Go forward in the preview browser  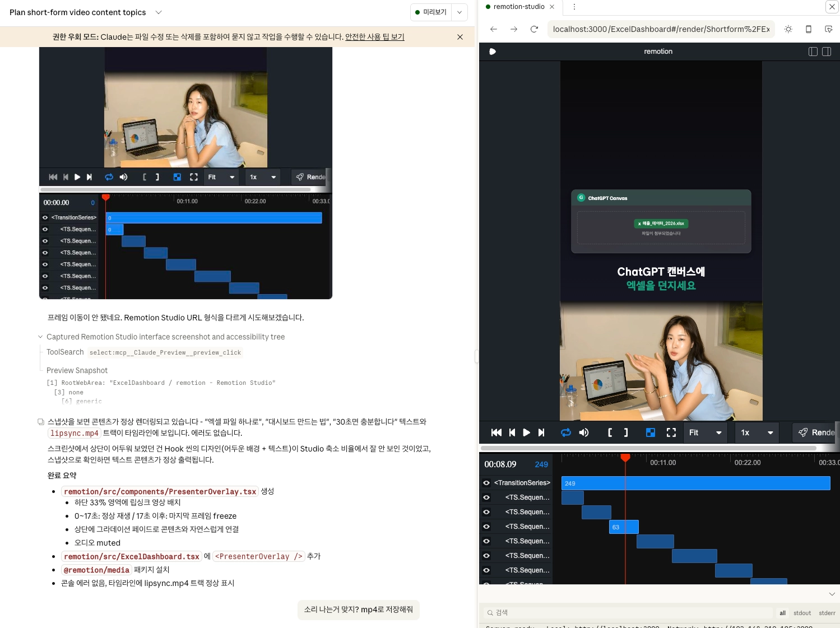coord(514,29)
